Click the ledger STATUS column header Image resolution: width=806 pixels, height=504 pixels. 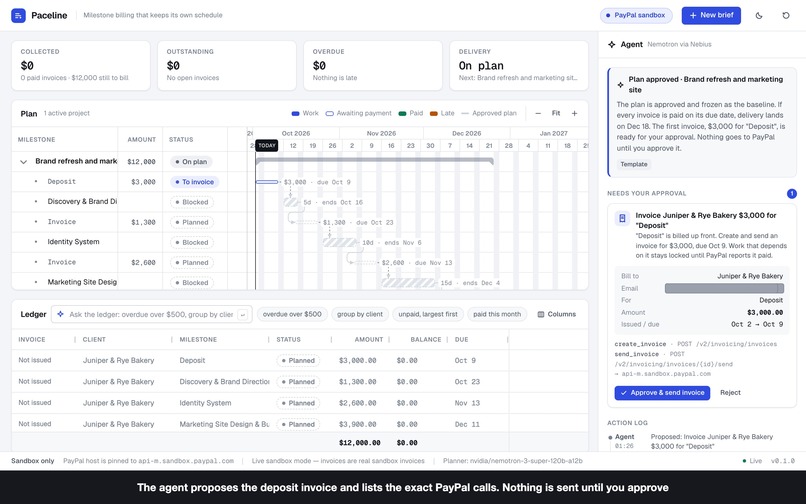288,339
